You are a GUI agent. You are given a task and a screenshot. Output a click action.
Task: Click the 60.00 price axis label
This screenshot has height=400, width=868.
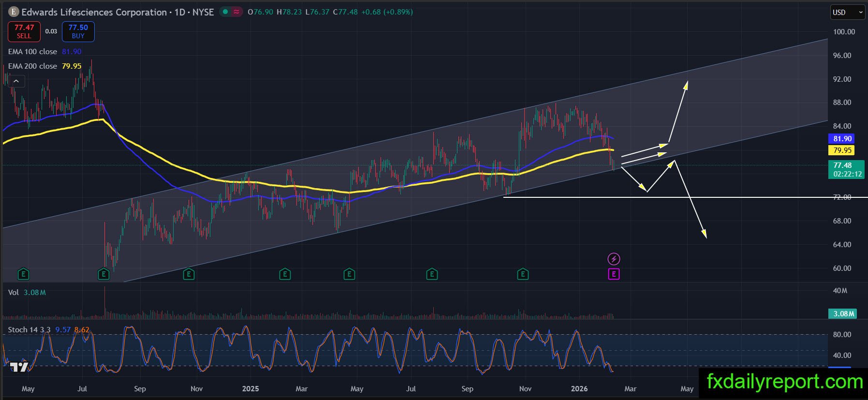pos(842,268)
